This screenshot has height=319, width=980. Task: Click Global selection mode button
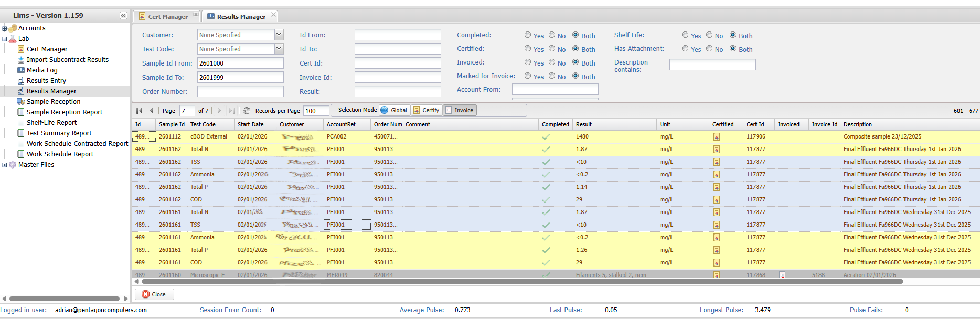tap(394, 110)
